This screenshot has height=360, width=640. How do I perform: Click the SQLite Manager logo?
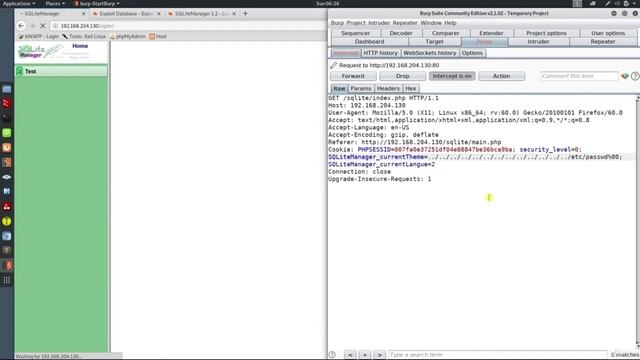[x=40, y=52]
